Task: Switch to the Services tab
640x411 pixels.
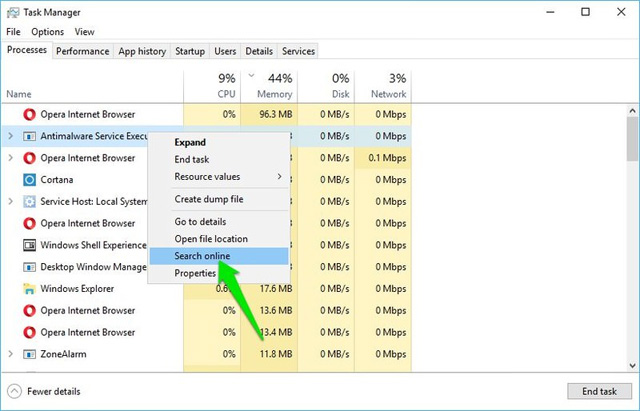Action: (x=298, y=51)
